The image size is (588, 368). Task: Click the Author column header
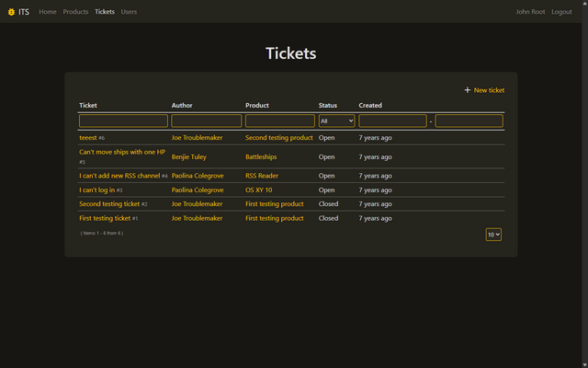(182, 105)
